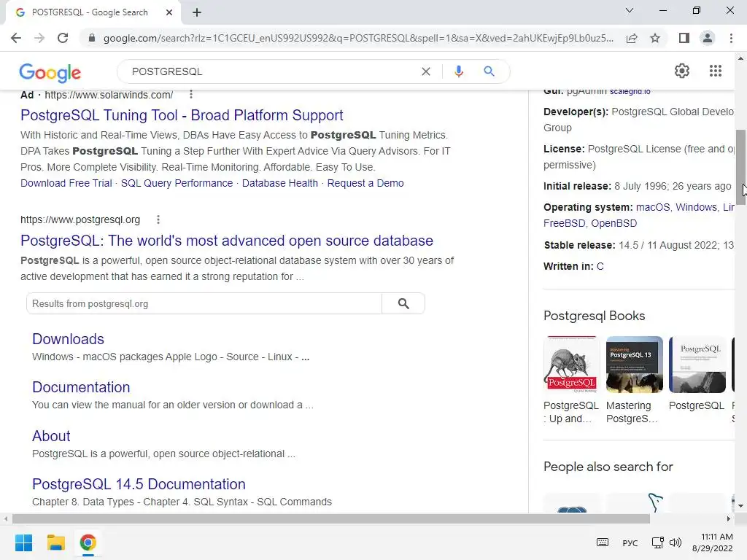The height and width of the screenshot is (560, 747).
Task: Open the third PostgreSQL book cover
Action: click(697, 365)
